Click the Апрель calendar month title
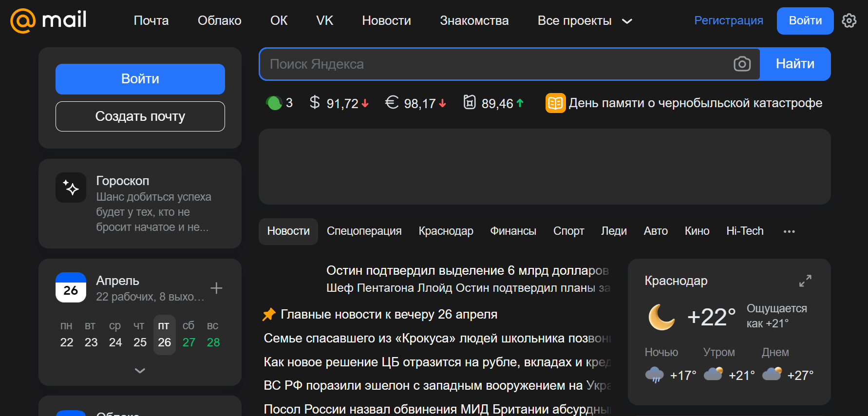The height and width of the screenshot is (416, 868). (x=117, y=281)
